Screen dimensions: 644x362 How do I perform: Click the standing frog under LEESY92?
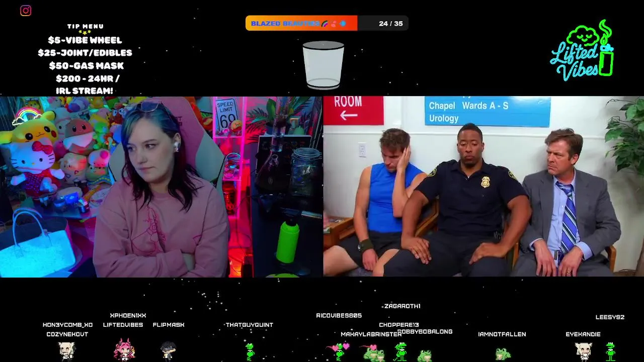pyautogui.click(x=610, y=351)
